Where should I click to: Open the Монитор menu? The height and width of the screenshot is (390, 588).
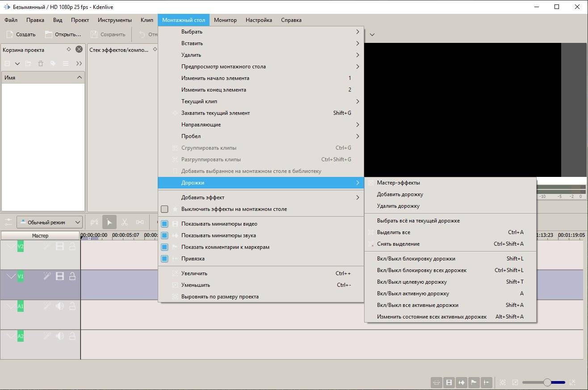[x=225, y=20]
